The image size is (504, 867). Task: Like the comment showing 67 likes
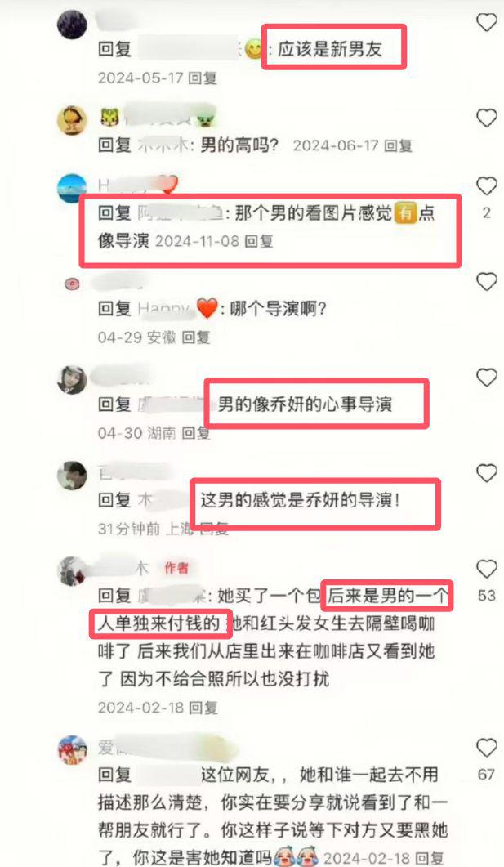coord(486,748)
